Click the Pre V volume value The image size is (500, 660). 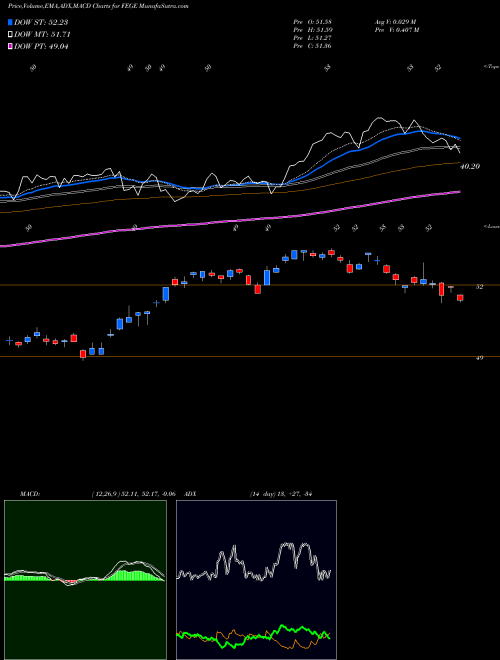pyautogui.click(x=396, y=30)
